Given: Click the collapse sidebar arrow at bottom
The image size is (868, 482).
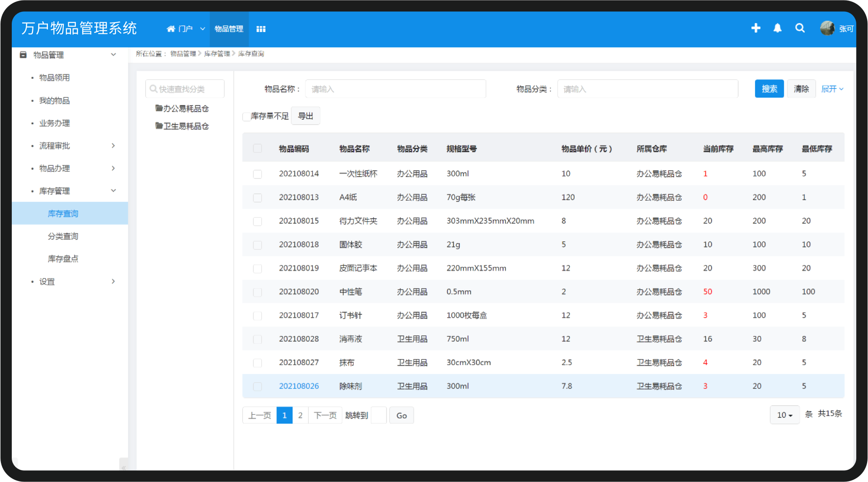Looking at the screenshot, I should 123,466.
